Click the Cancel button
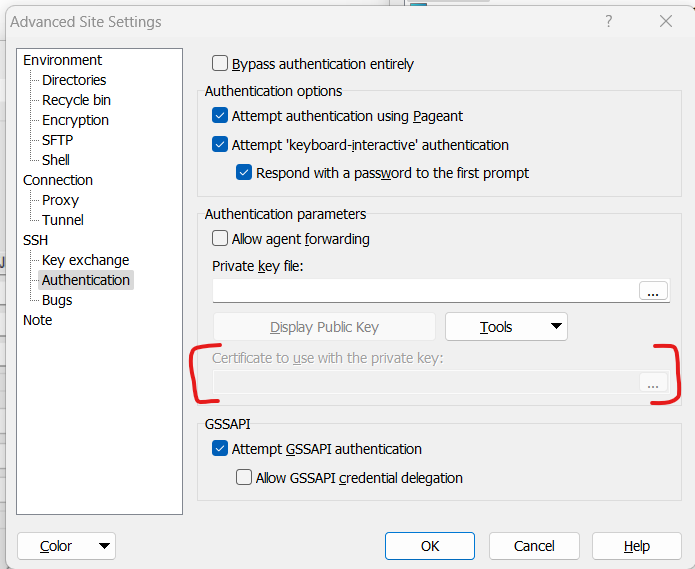Image resolution: width=695 pixels, height=569 pixels. coord(534,546)
